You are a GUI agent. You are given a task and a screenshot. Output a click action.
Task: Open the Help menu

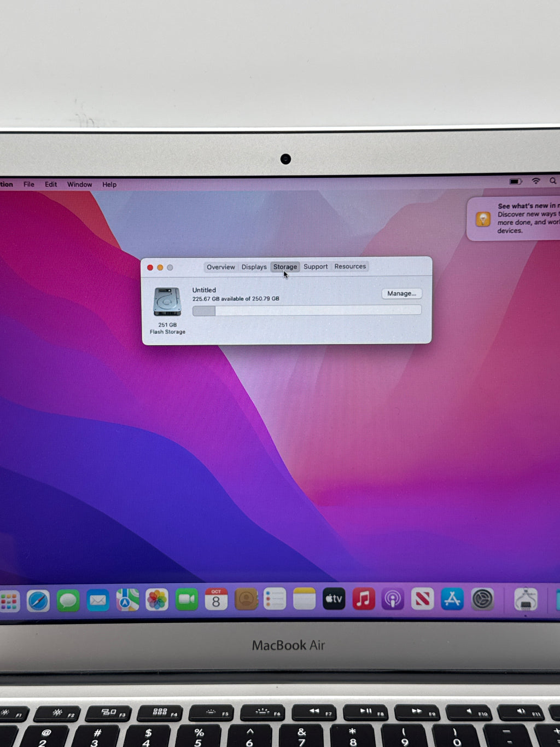coord(109,184)
